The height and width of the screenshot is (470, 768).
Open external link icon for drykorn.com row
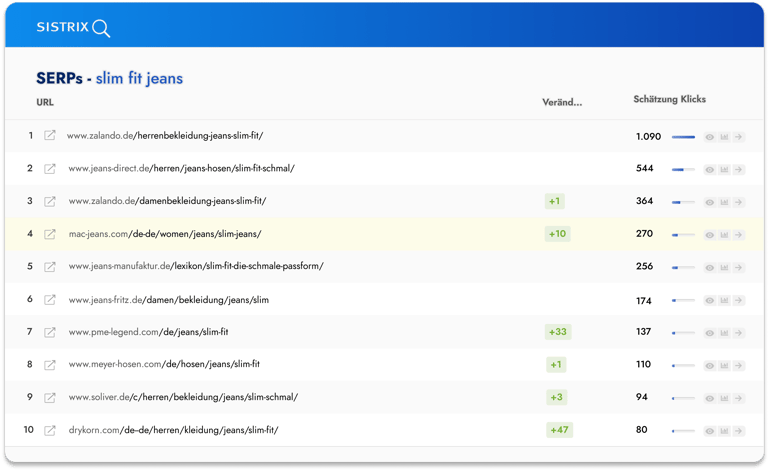(49, 430)
